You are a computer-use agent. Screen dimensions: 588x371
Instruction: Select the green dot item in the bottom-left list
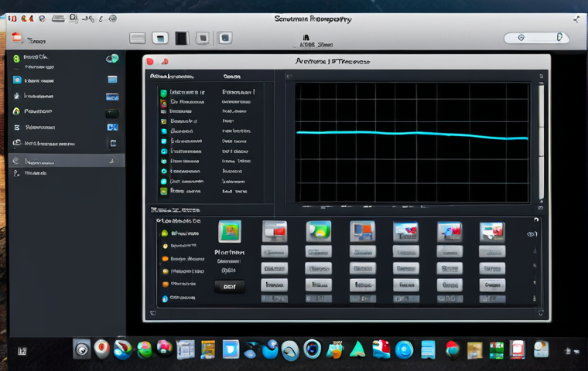181,233
